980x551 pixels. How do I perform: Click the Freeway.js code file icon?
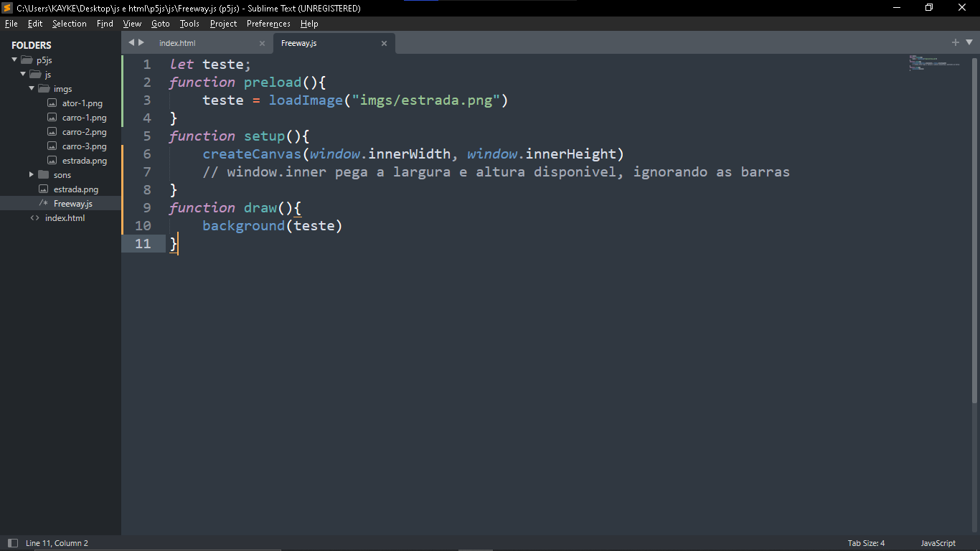[43, 204]
